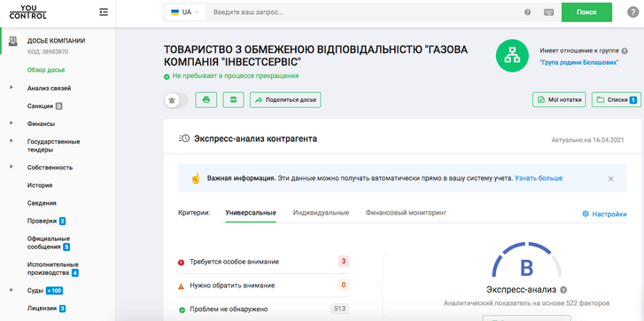Viewport: 644px width, 321px height.
Task: Click info icon next to Имеет отношение к группе
Action: 625,51
